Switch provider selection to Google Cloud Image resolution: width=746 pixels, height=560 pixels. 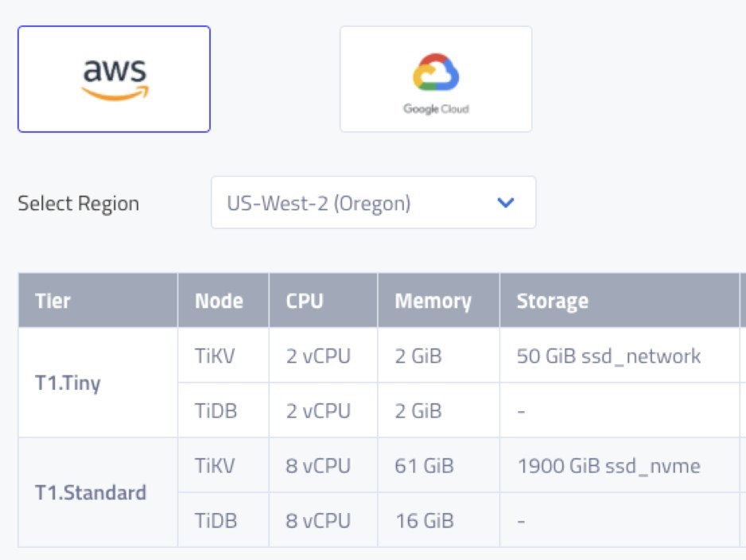tap(436, 77)
